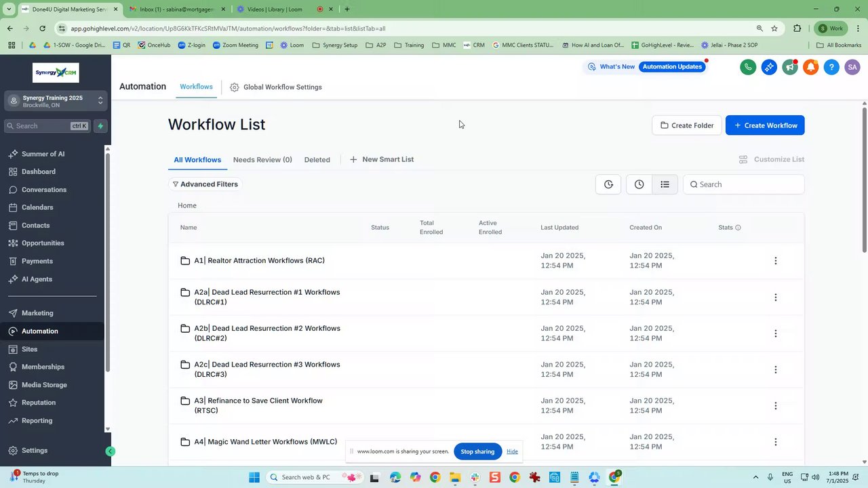Open three-dot menu for A4 Magic Wand Letter row
The width and height of the screenshot is (868, 488).
pyautogui.click(x=776, y=442)
